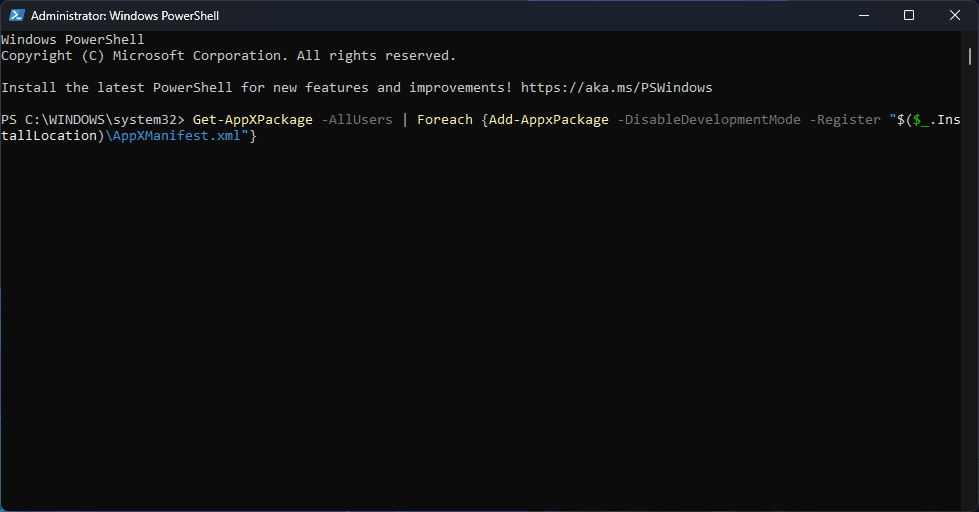The image size is (979, 512).
Task: Click the 'Administrator: Windows PowerShell' title text
Action: (125, 16)
